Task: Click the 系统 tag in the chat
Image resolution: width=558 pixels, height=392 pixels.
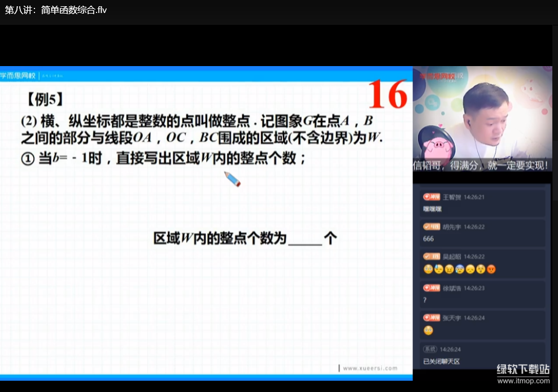Action: coord(430,349)
